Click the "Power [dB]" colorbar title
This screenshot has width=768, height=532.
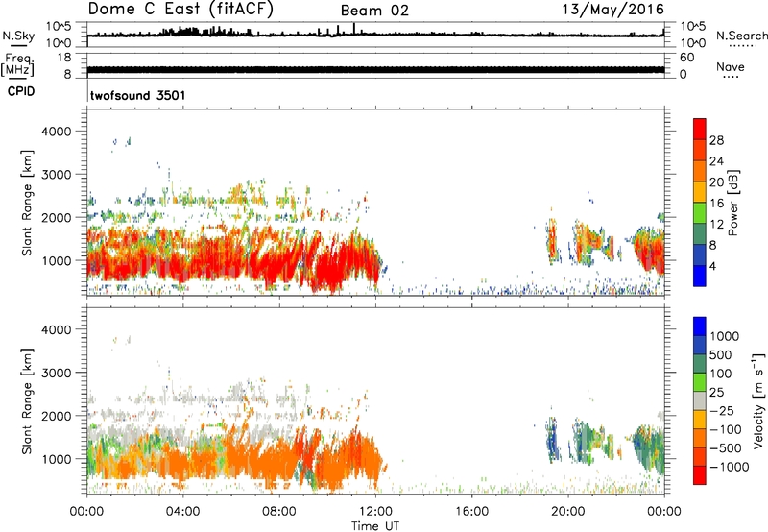pos(733,203)
